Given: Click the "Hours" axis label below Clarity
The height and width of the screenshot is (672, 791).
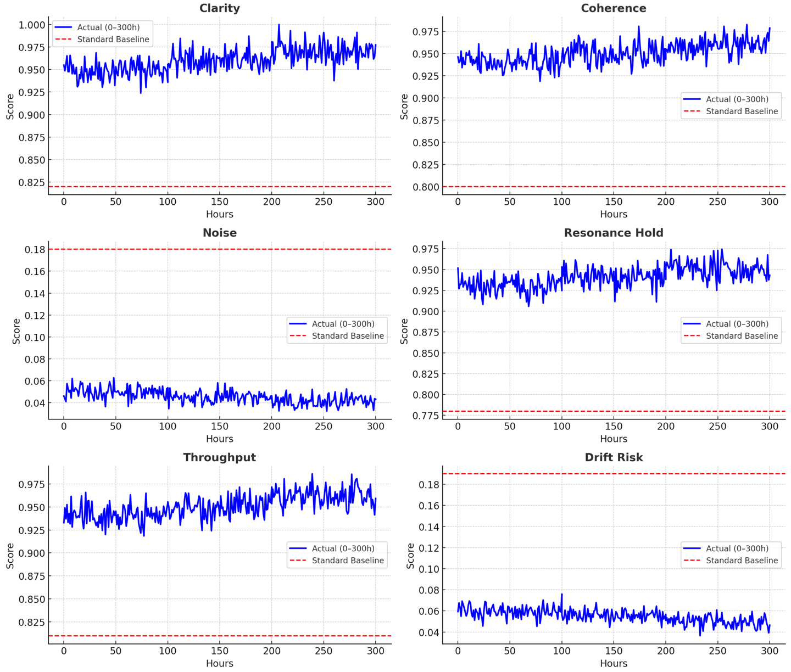Looking at the screenshot, I should pyautogui.click(x=220, y=214).
